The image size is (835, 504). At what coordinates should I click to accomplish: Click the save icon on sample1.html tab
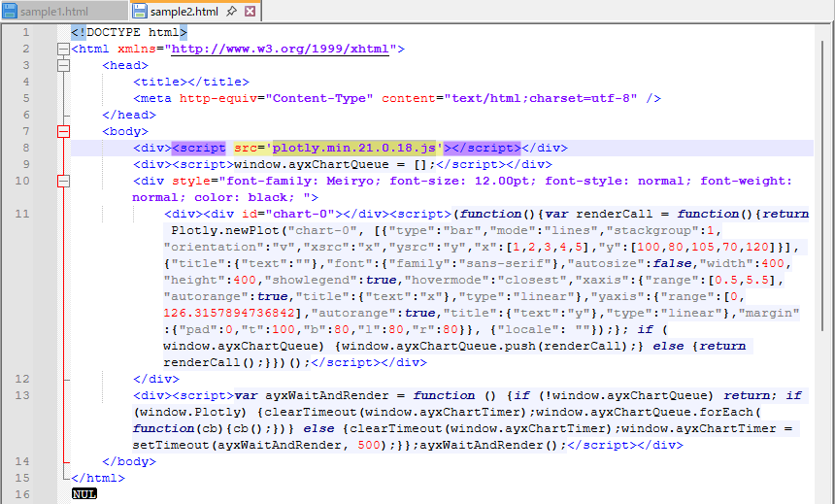point(10,12)
